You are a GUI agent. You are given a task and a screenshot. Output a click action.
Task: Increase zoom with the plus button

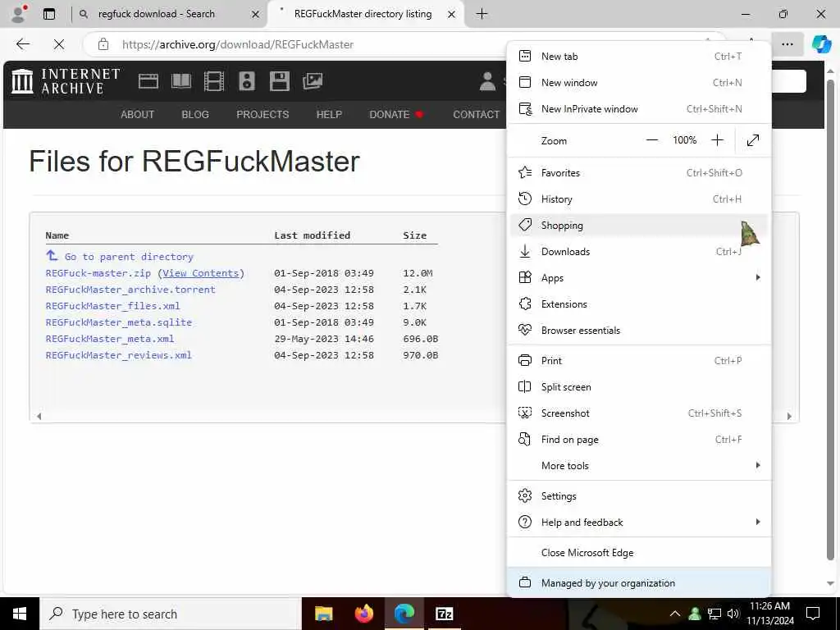(x=717, y=140)
